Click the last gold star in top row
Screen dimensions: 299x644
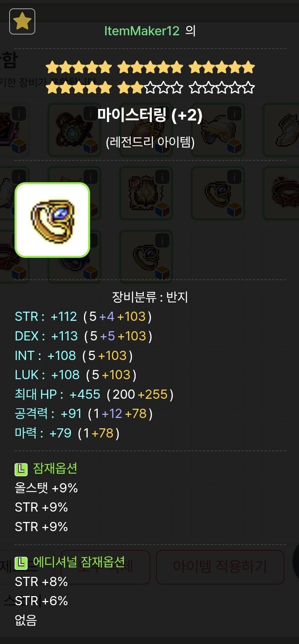click(248, 68)
